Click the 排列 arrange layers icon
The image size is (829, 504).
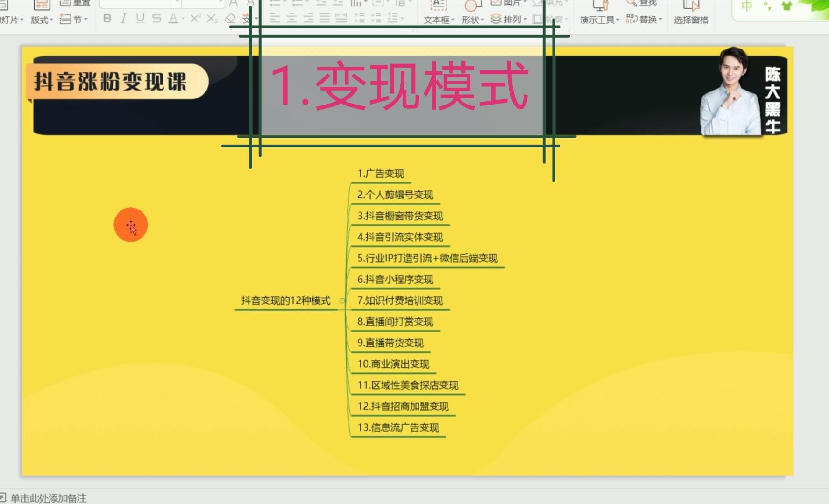coord(496,19)
